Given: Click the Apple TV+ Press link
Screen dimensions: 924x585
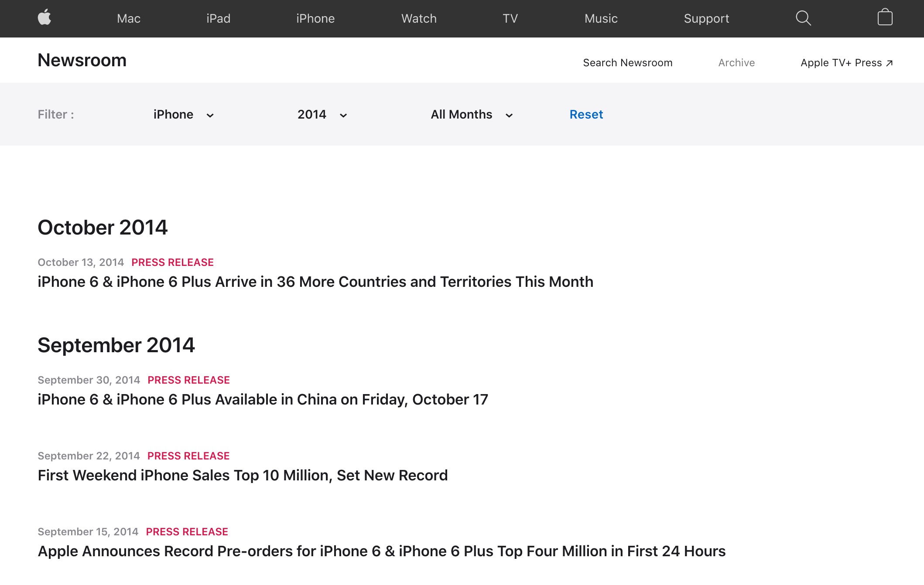Looking at the screenshot, I should pyautogui.click(x=846, y=63).
